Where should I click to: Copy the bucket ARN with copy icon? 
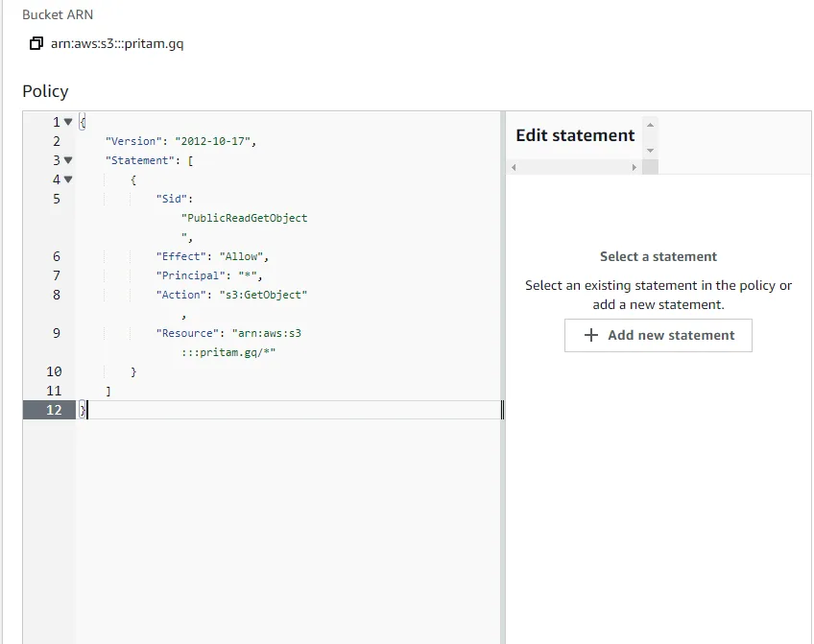pos(36,43)
